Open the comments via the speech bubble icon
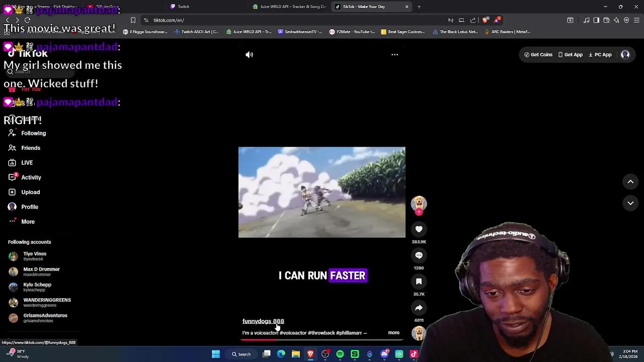 click(x=419, y=255)
